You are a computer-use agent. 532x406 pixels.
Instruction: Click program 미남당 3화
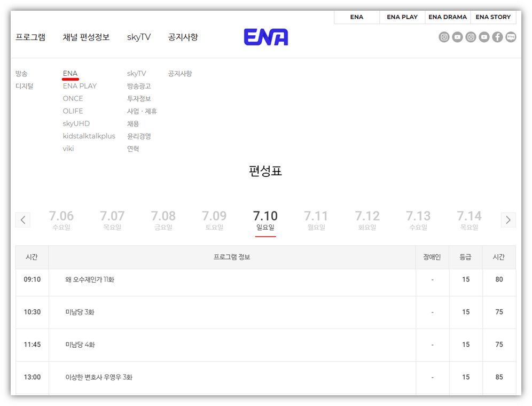point(80,312)
